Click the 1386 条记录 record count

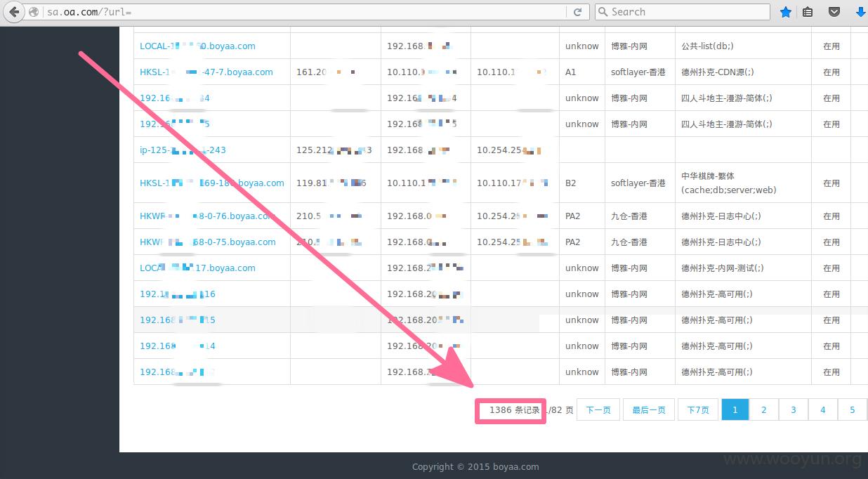click(515, 410)
